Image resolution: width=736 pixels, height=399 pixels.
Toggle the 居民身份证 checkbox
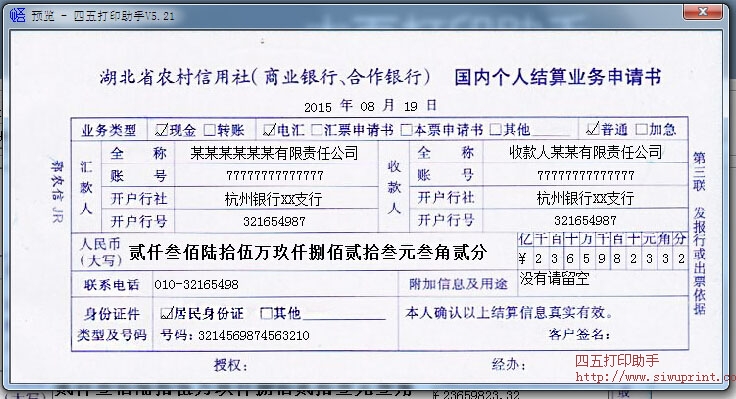click(x=166, y=313)
